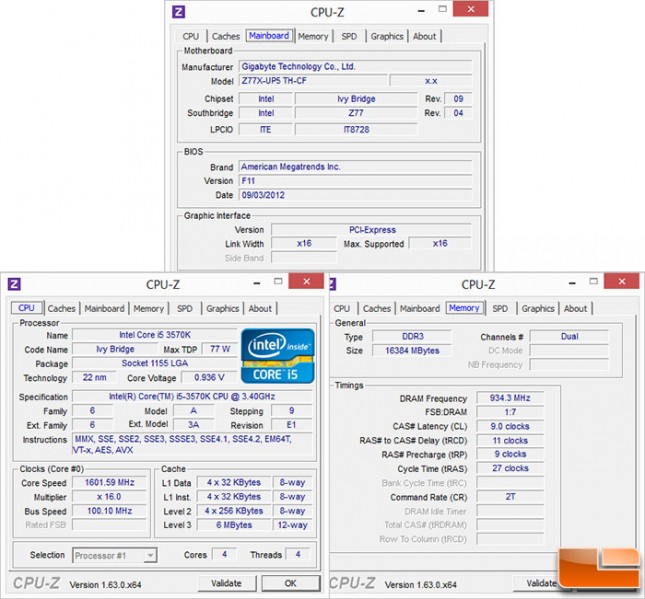645x599 pixels.
Task: Click the American Megatrends Inc. BIOS brand
Action: [355, 167]
